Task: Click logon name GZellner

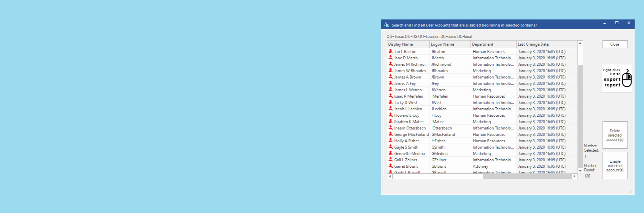Action: point(439,160)
